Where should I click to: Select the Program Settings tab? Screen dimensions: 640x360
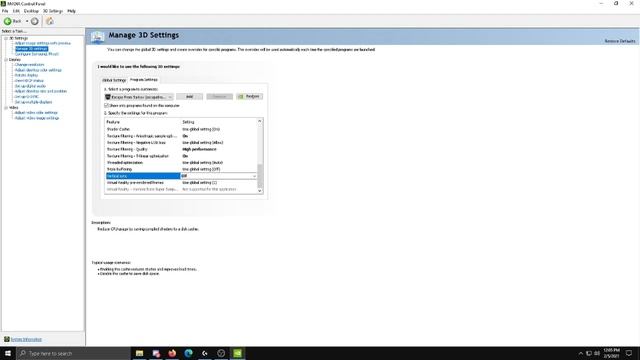(x=143, y=80)
